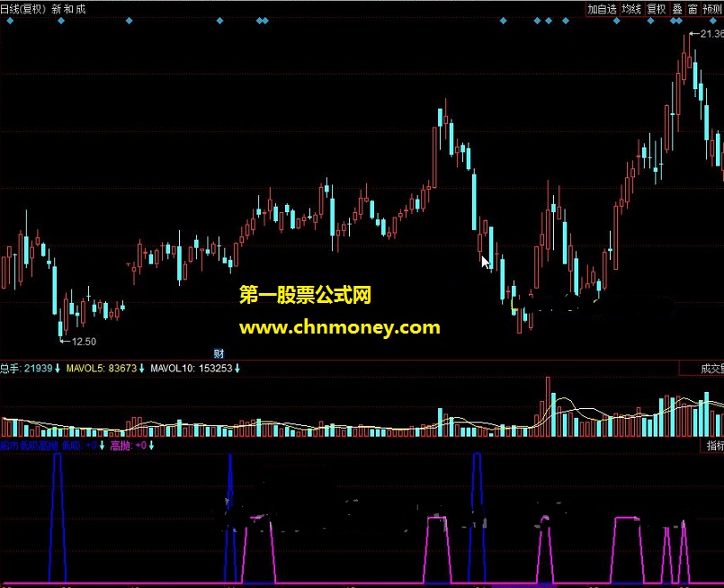The image size is (724, 588).
Task: Click the 财 financial event marker
Action: 219,353
